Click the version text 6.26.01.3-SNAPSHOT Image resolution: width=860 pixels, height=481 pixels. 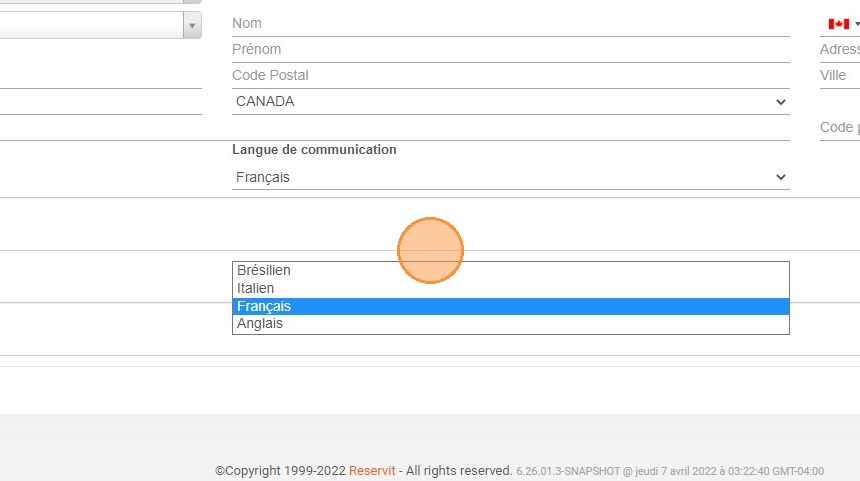click(568, 471)
